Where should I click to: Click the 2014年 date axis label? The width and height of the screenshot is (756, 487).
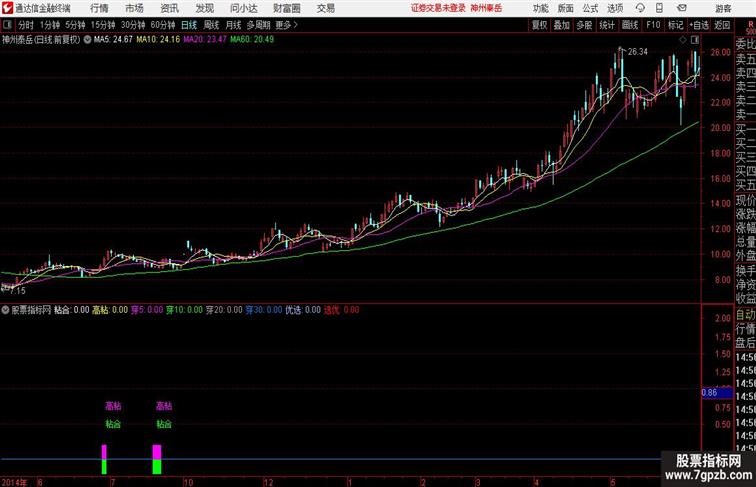(x=14, y=482)
